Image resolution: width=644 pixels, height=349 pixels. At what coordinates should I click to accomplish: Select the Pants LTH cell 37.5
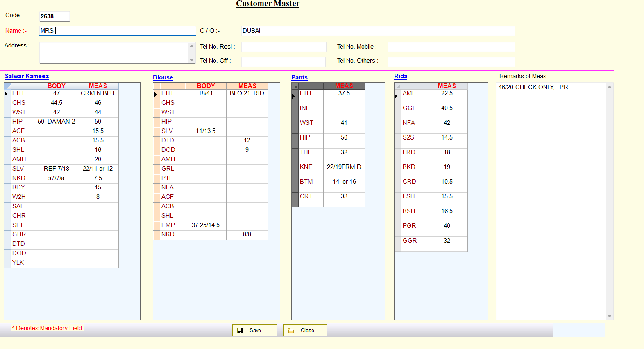(x=344, y=97)
